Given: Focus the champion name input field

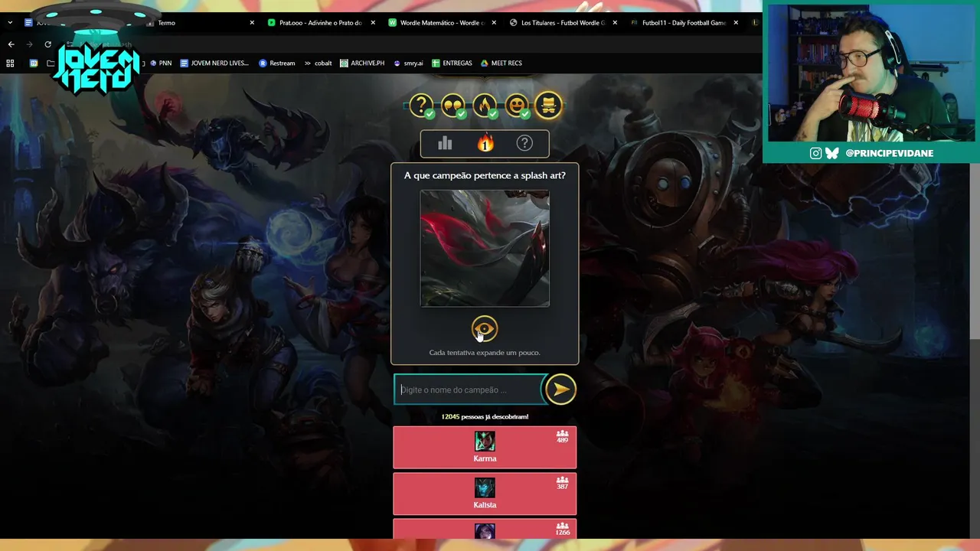Looking at the screenshot, I should coord(469,390).
